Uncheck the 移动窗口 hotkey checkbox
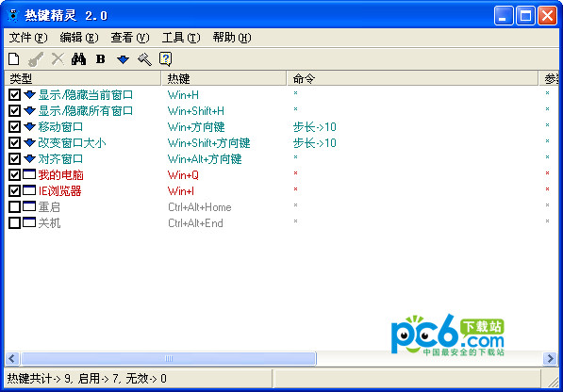The height and width of the screenshot is (392, 563). point(14,126)
